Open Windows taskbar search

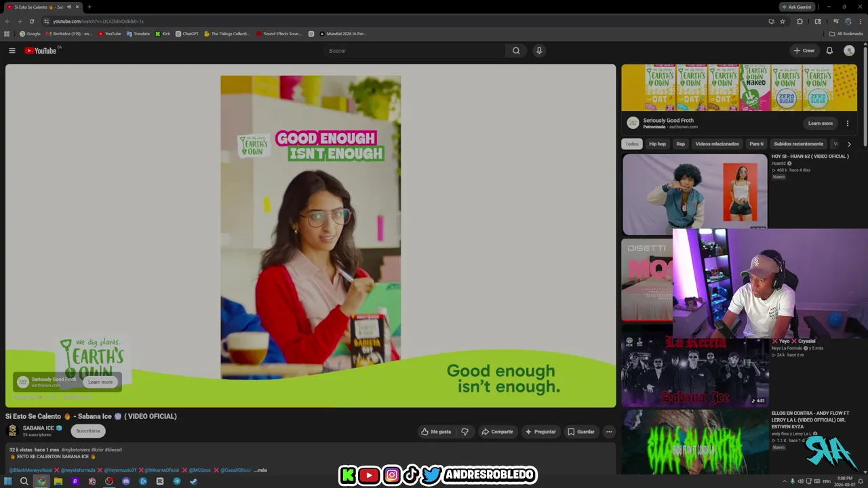click(24, 481)
